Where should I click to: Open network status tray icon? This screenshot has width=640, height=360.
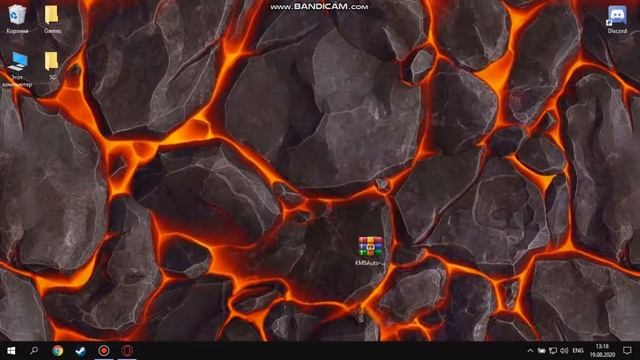[x=553, y=351]
